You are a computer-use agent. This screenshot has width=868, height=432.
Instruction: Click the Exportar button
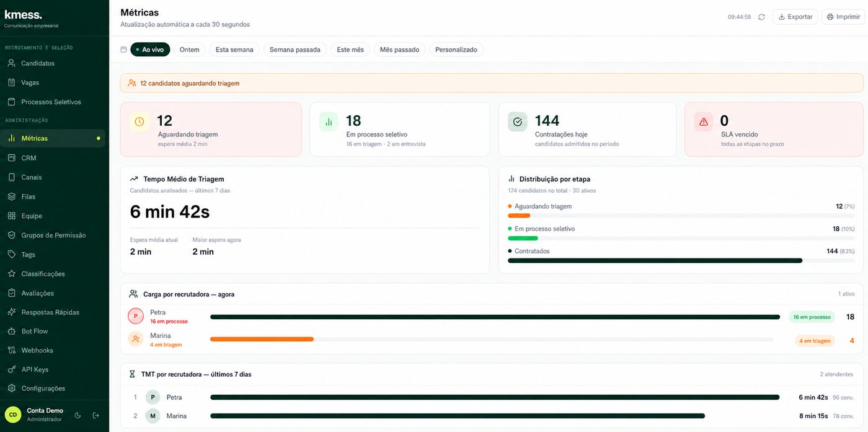coord(795,17)
